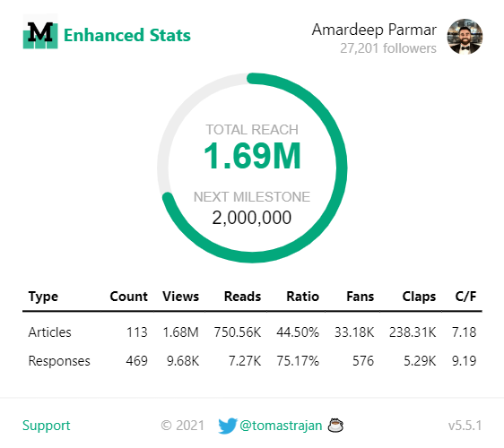
Task: Select the Claps column header
Action: (419, 296)
